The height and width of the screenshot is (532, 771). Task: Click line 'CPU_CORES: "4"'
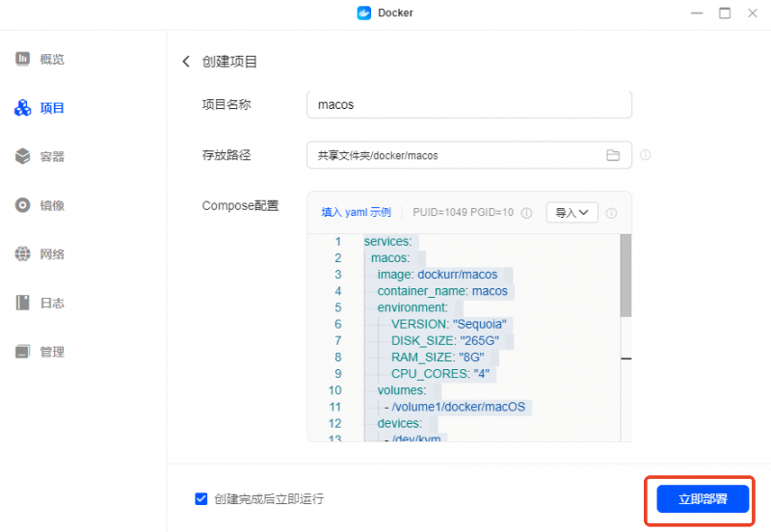click(440, 374)
